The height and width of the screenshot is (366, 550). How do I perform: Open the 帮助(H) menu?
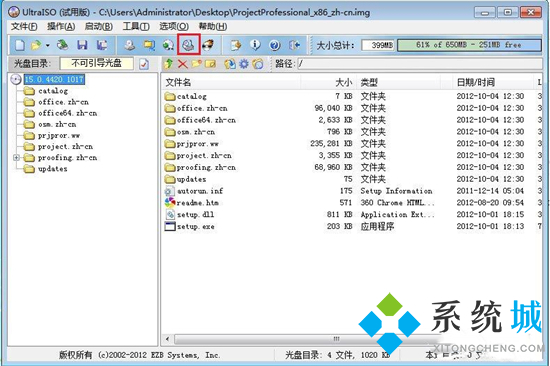(213, 26)
